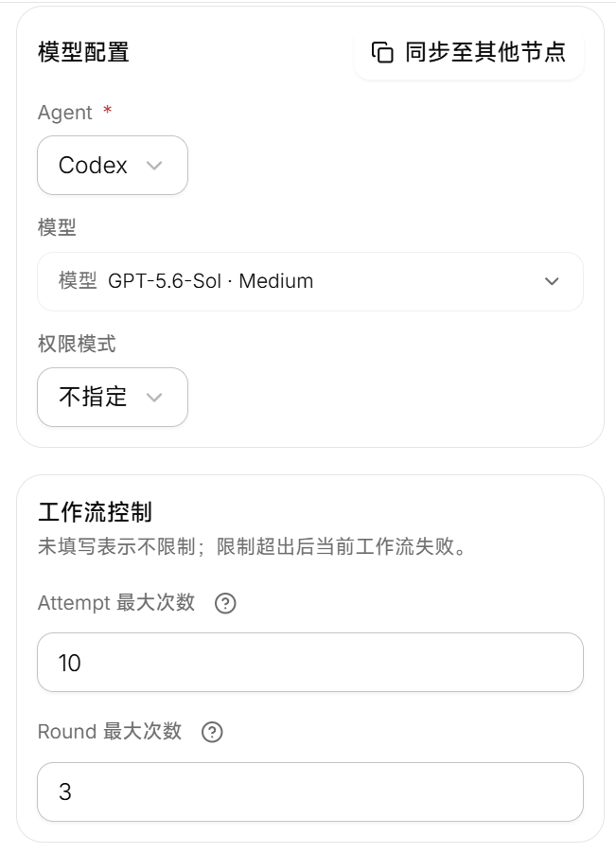The height and width of the screenshot is (853, 616).
Task: Open the 不指定 permission mode dropdown
Action: [113, 397]
